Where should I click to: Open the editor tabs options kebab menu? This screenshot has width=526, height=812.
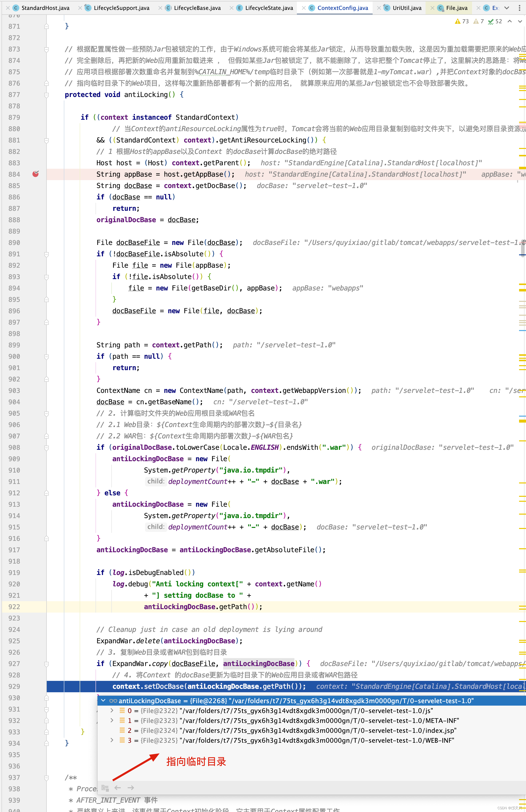tap(520, 8)
